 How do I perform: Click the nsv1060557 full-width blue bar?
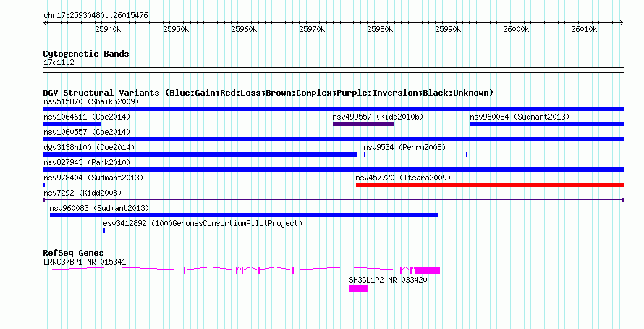pos(333,139)
